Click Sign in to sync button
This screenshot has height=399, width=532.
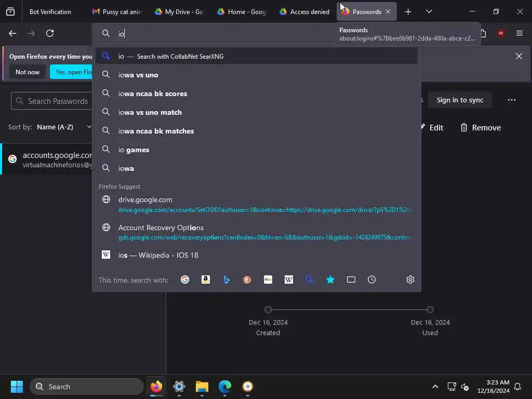[460, 100]
